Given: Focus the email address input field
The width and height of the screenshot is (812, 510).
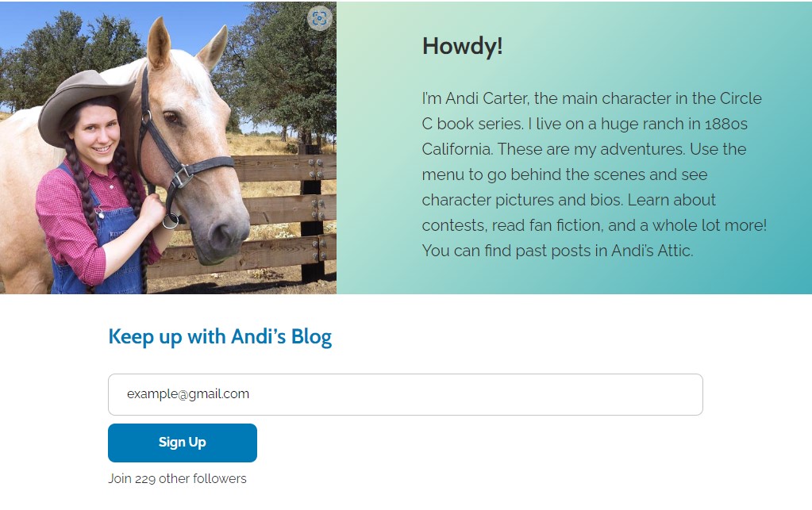Looking at the screenshot, I should pyautogui.click(x=405, y=394).
